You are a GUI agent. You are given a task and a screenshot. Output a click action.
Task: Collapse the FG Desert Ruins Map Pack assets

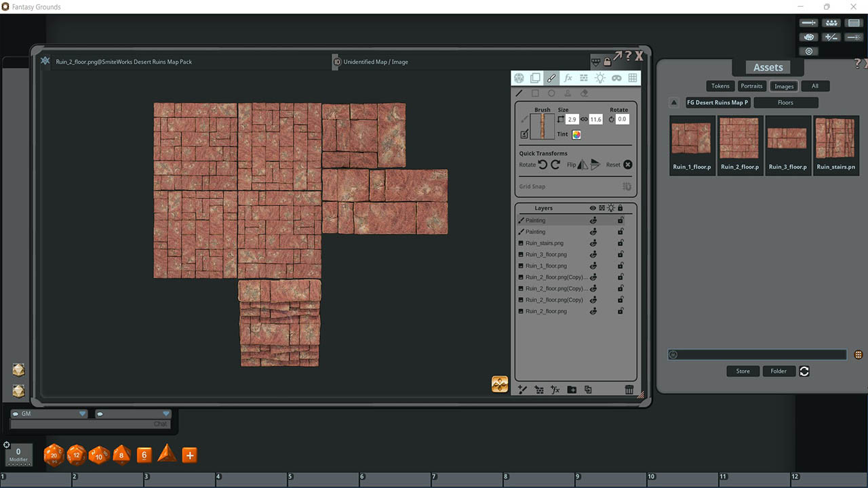coord(673,102)
